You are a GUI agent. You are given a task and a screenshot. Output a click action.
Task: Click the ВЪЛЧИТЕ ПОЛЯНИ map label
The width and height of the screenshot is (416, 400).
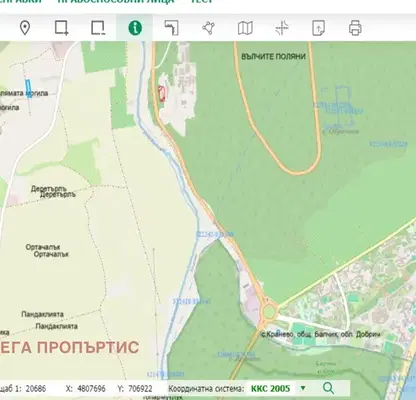point(273,57)
